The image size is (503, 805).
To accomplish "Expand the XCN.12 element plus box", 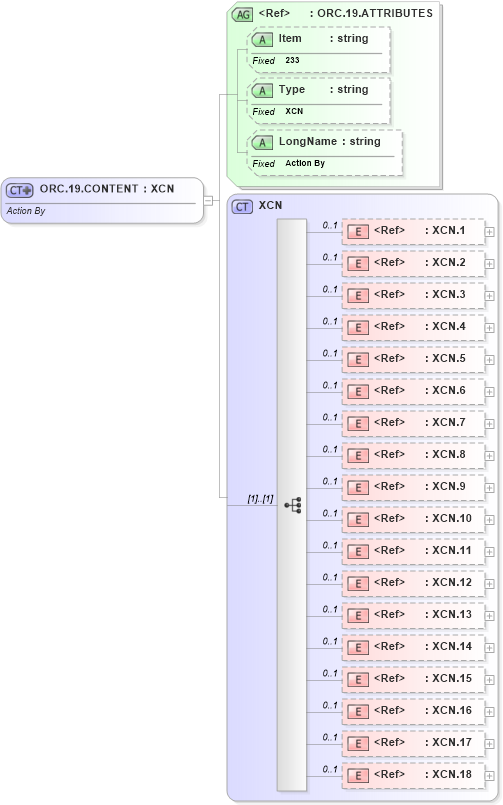I will click(x=490, y=584).
